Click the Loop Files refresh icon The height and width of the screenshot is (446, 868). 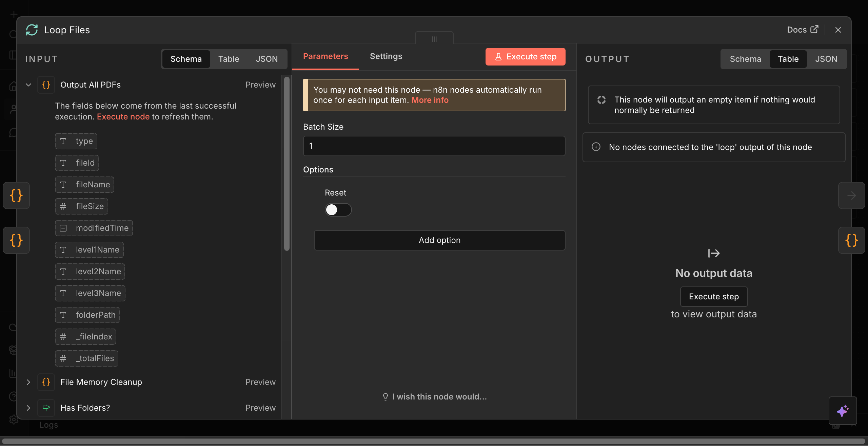(x=32, y=30)
